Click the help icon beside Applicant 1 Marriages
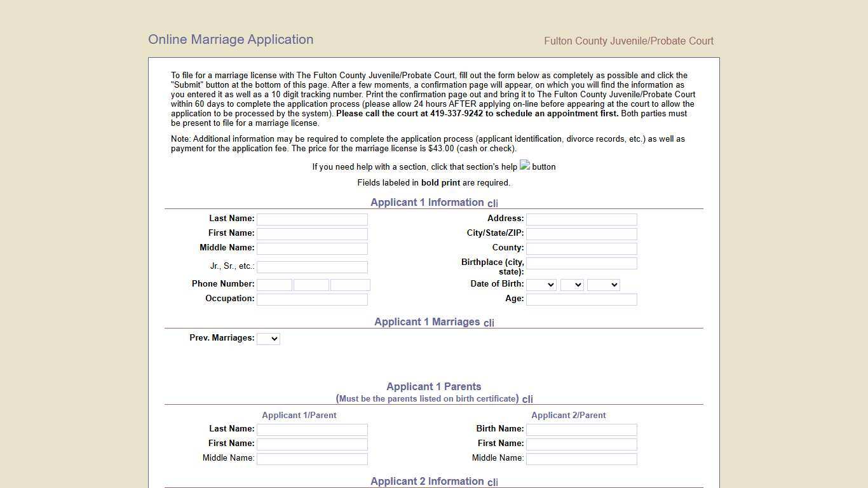The width and height of the screenshot is (868, 488). [x=489, y=323]
